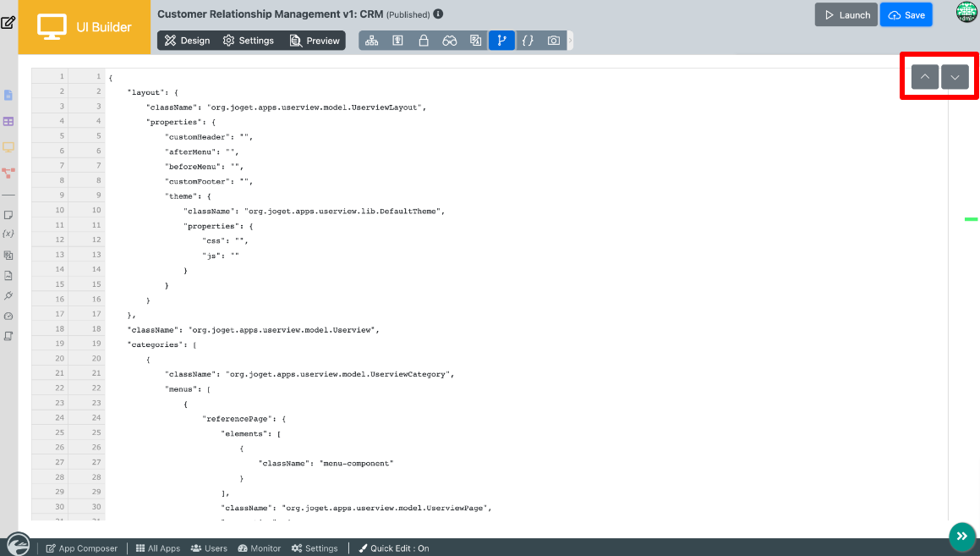Open the Process Builder icon in left sidebar
The image size is (980, 556).
tap(8, 173)
